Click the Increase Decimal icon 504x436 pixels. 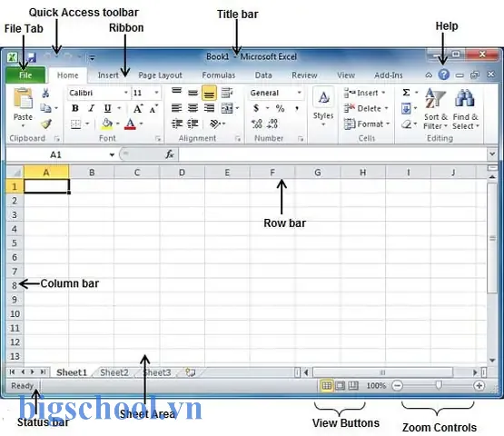click(x=257, y=124)
